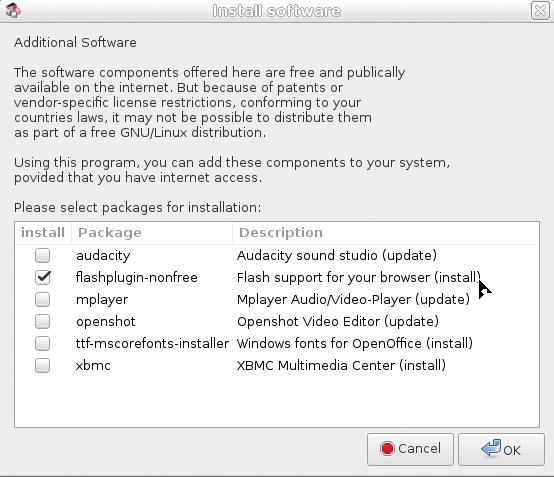
Task: Tick the mplayer install checkbox
Action: (42, 299)
